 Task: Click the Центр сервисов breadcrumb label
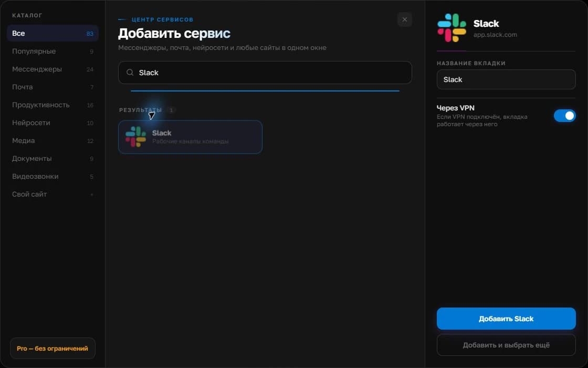click(x=162, y=19)
